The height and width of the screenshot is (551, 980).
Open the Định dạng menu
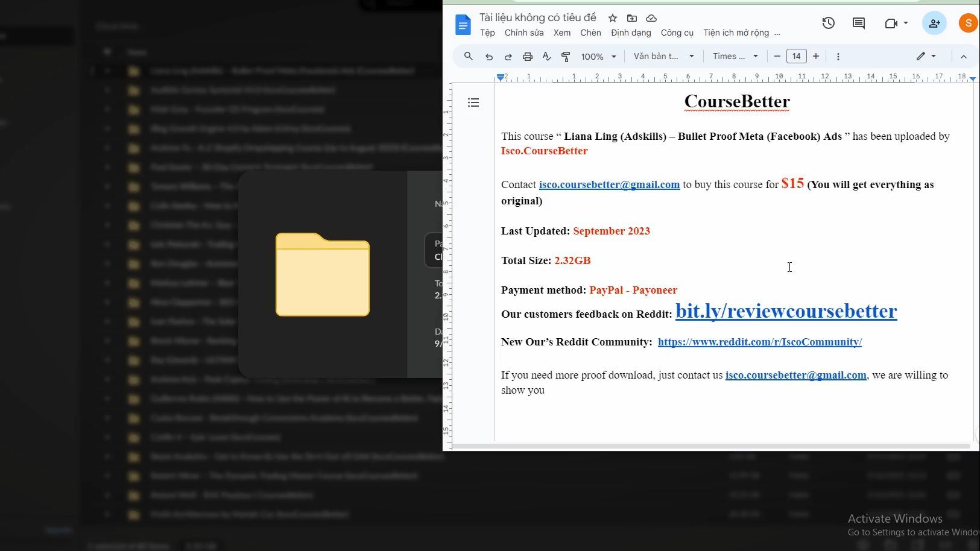point(631,33)
